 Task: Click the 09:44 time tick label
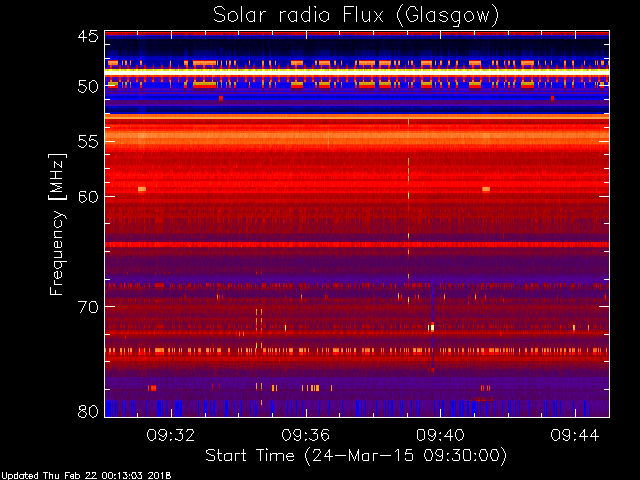tap(575, 435)
